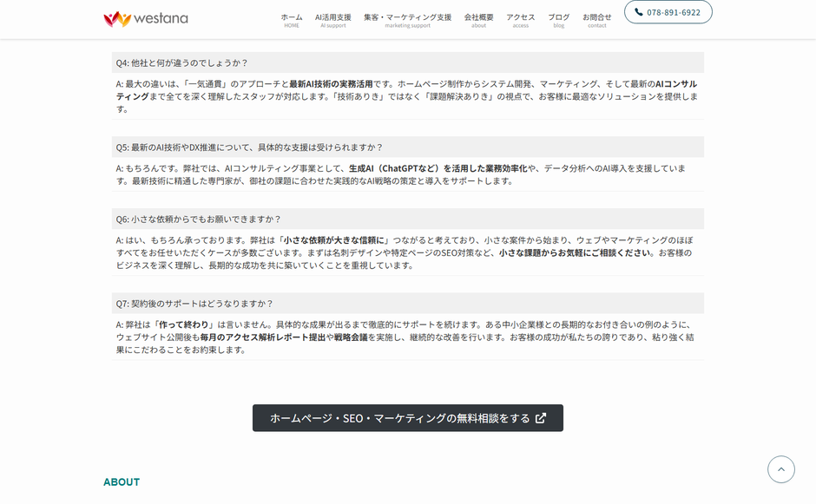This screenshot has width=816, height=504.
Task: Open the アクセス access menu item
Action: 520,20
